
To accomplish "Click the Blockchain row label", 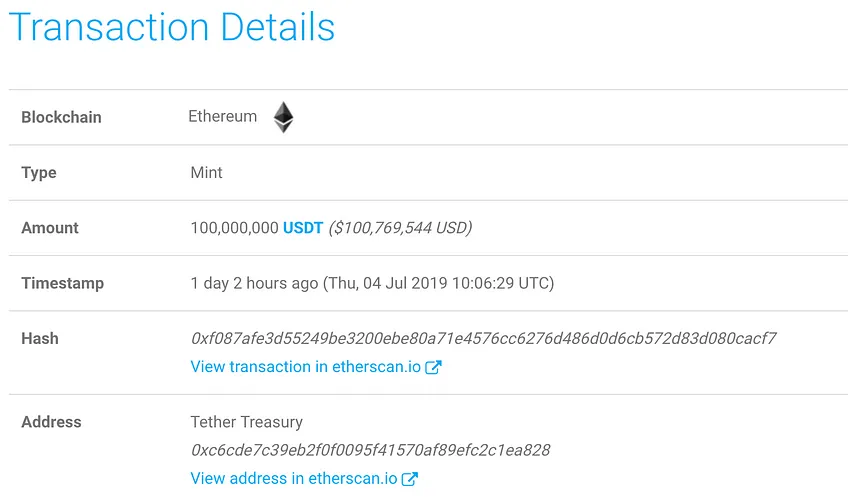I will pyautogui.click(x=61, y=117).
